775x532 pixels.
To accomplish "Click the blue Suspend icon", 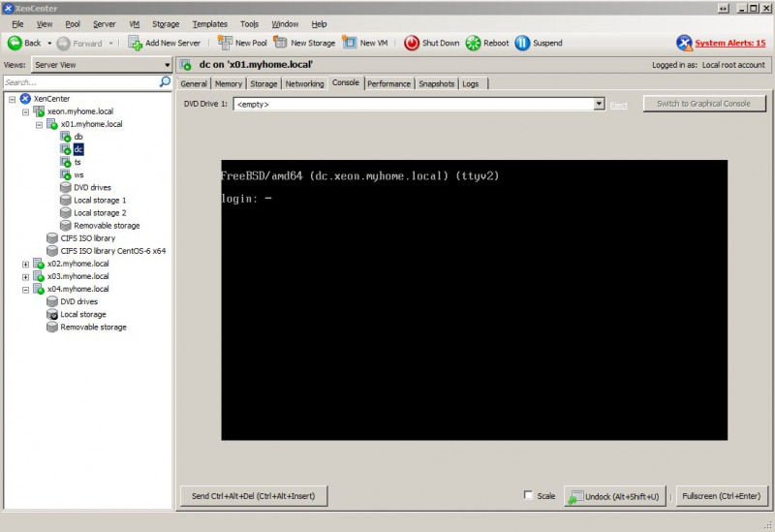I will coord(522,43).
